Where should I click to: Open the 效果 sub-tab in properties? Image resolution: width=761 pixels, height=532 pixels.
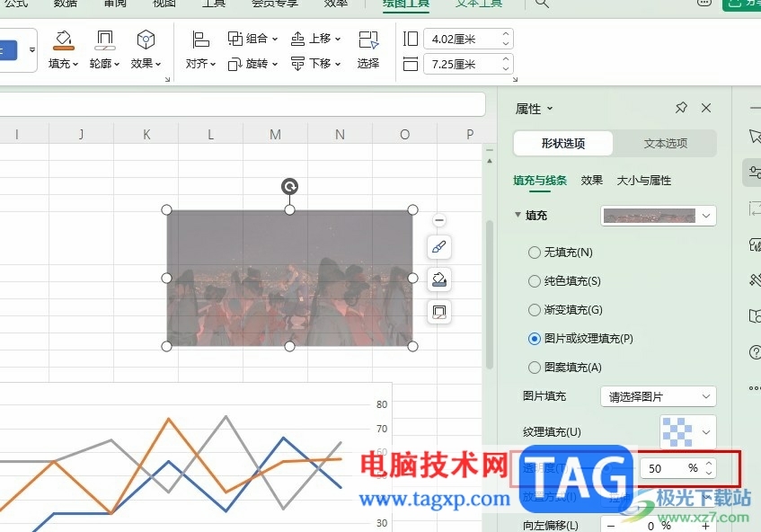click(x=591, y=181)
